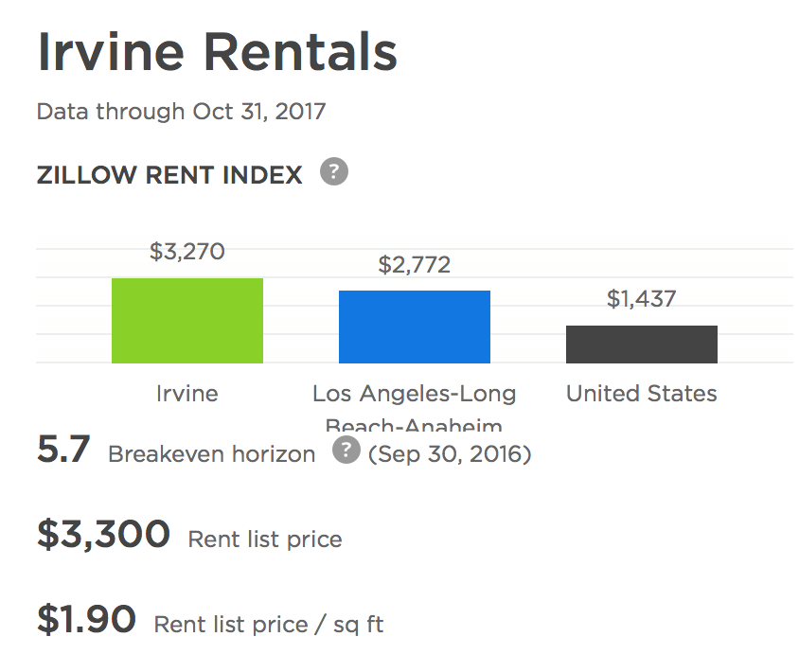Click the $2,772 value label
This screenshot has width=799, height=672.
pyautogui.click(x=415, y=265)
